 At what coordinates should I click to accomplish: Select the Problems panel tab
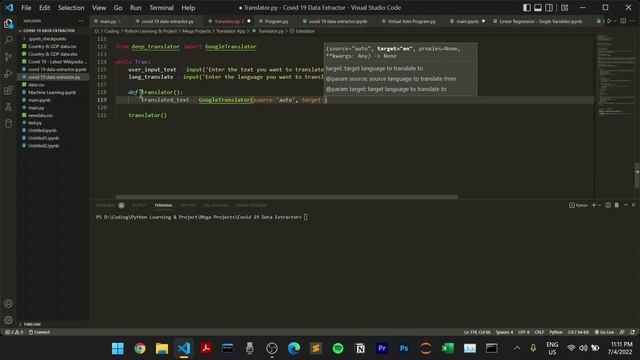click(x=105, y=205)
